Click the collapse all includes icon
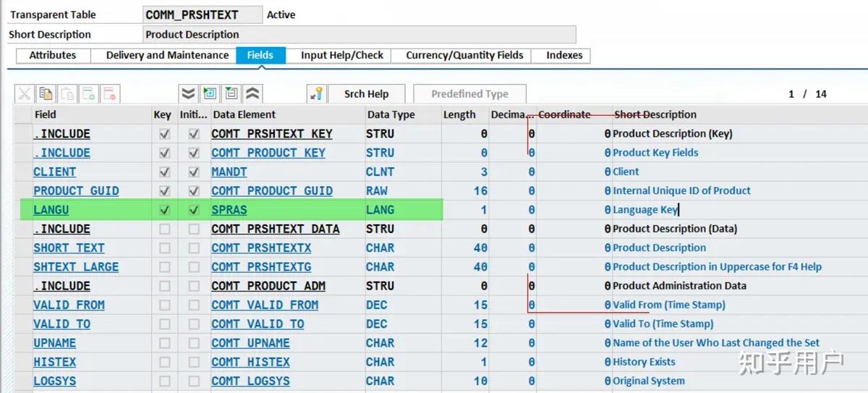 click(252, 93)
